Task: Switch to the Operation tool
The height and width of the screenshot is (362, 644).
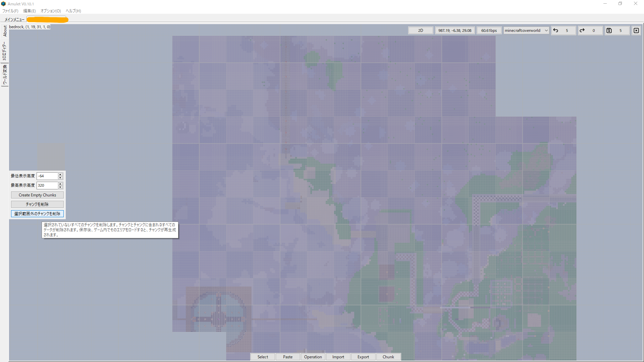Action: pyautogui.click(x=313, y=357)
